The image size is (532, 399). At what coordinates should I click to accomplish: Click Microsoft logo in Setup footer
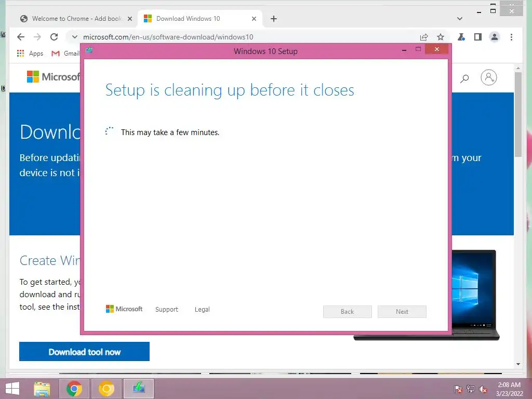[x=124, y=309]
